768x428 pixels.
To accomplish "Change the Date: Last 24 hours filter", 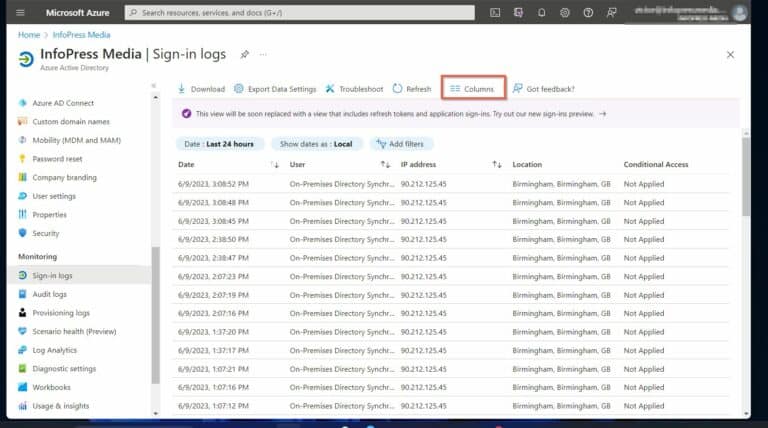I will [x=219, y=144].
